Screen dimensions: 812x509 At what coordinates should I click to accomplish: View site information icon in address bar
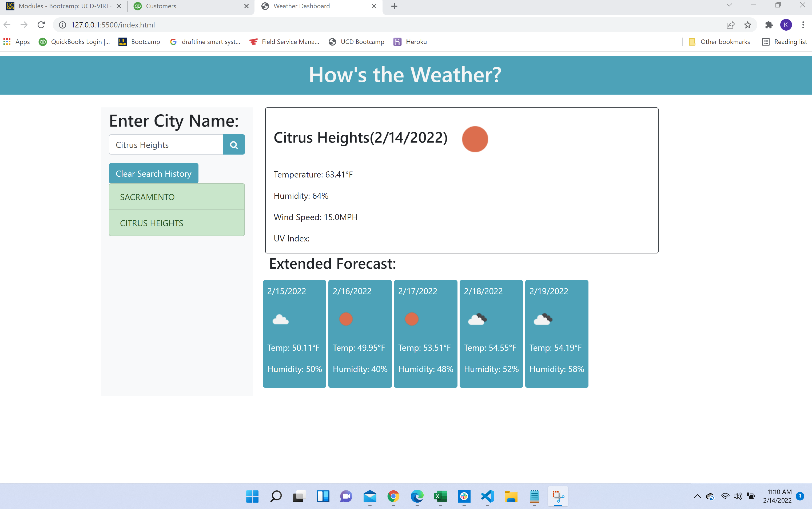[62, 25]
